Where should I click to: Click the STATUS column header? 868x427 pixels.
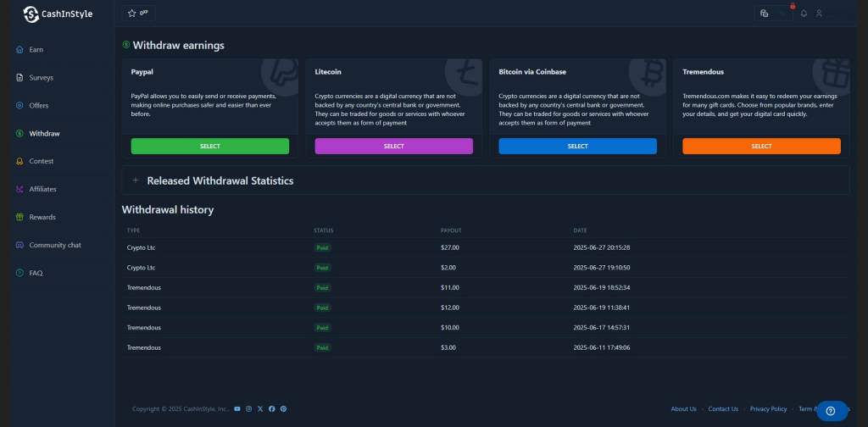coord(323,230)
